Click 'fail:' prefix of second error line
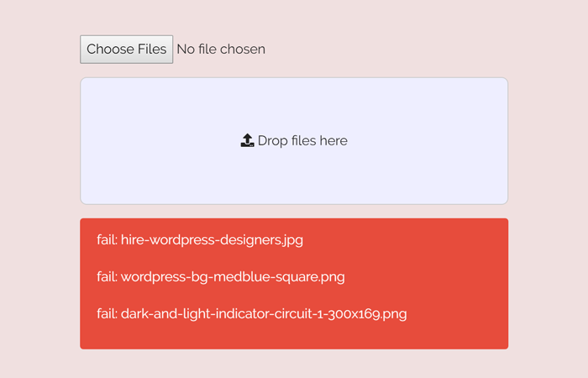The image size is (588, 378). (x=108, y=276)
